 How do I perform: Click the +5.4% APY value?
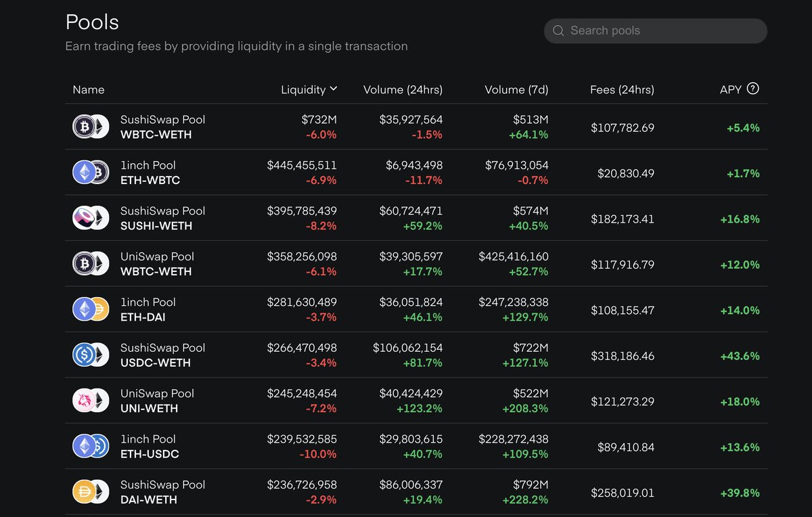tap(743, 128)
